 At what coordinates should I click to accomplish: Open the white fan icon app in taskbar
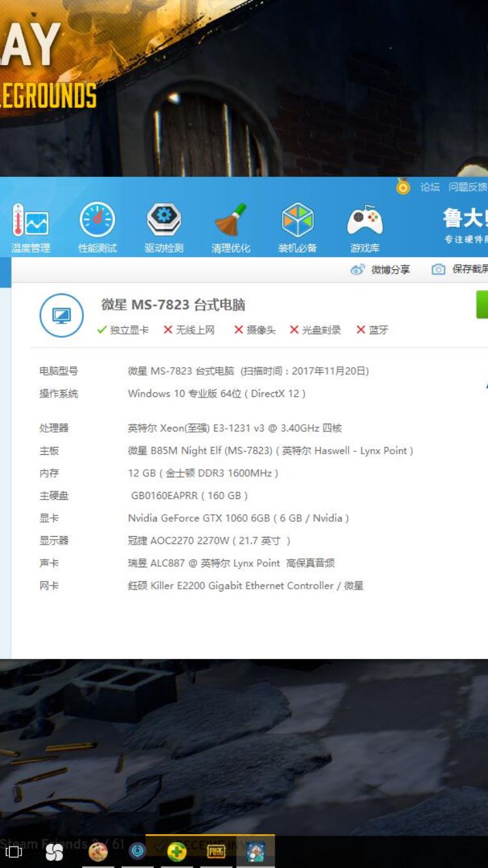point(54,852)
